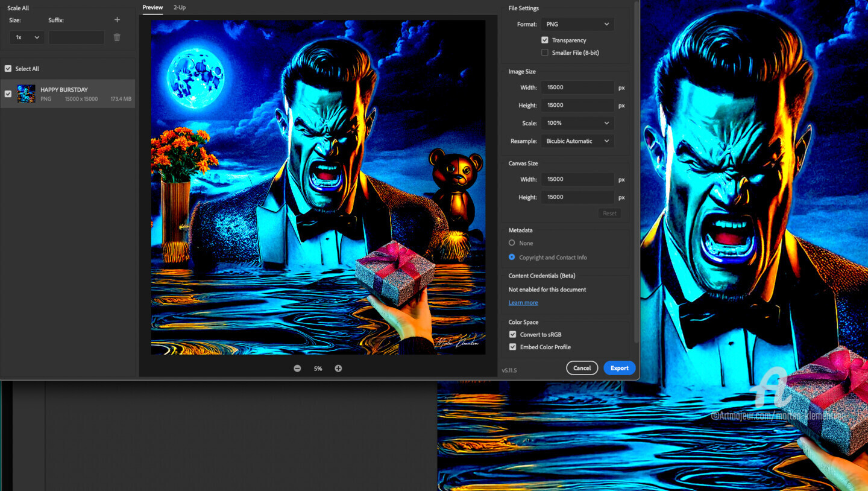The image size is (868, 491).
Task: Zoom in the preview with plus icon
Action: 338,369
